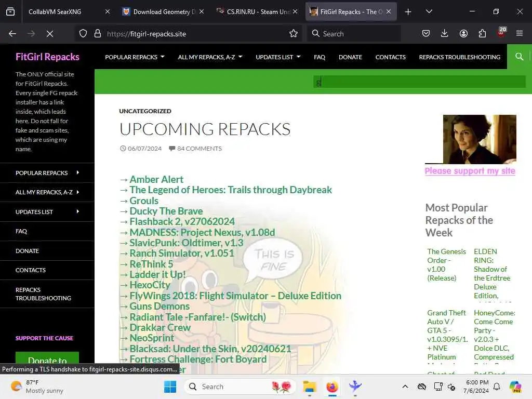Viewport: 532px width, 399px height.
Task: Close the CollabVM SearXNG tab
Action: pos(108,12)
